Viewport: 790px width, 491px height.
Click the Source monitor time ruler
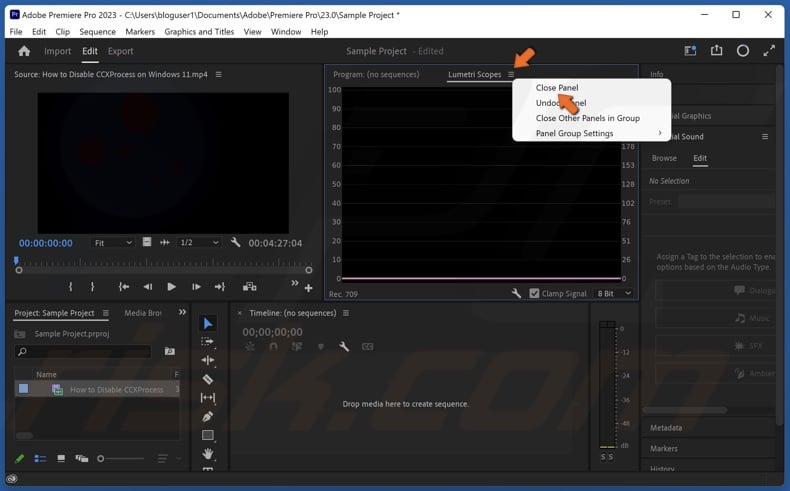coord(164,262)
